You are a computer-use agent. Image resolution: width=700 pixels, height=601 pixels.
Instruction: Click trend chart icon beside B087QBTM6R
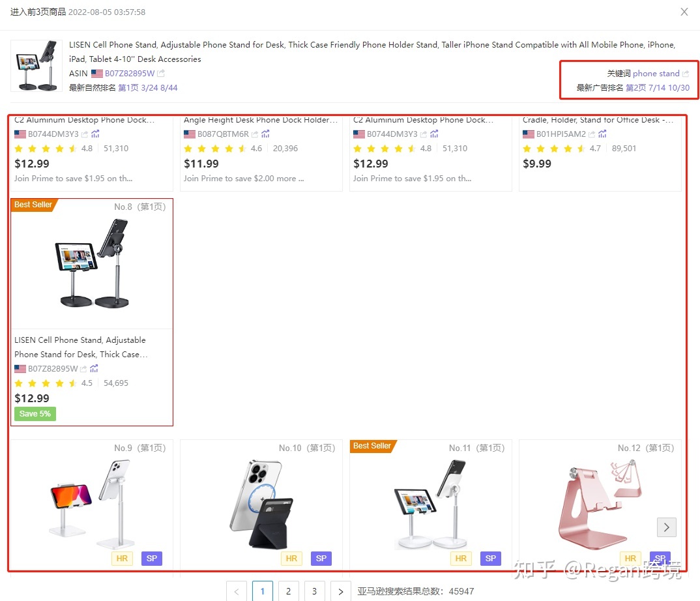[265, 134]
